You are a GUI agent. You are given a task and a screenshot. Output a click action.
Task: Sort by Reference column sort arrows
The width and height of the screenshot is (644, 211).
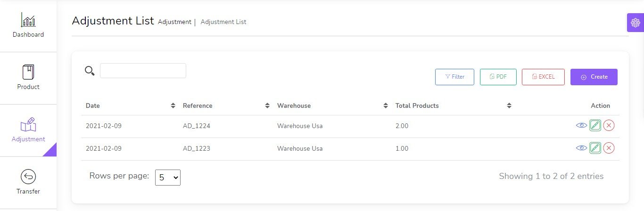267,105
